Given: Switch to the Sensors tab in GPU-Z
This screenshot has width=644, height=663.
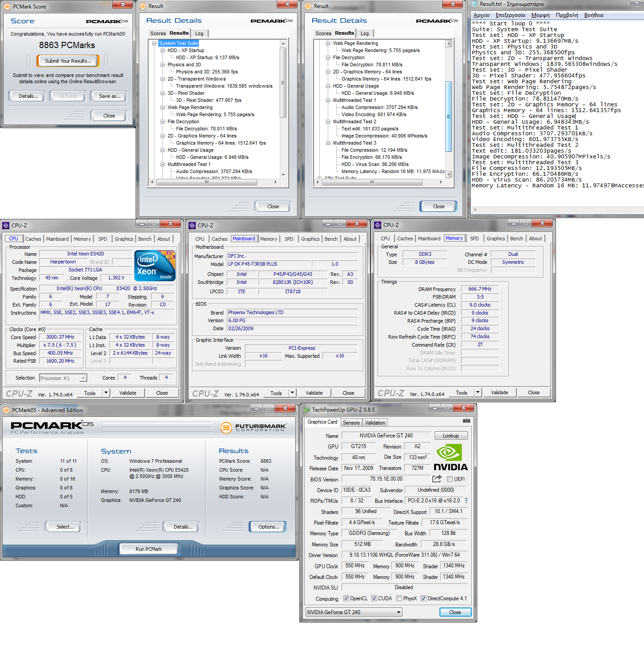Looking at the screenshot, I should tap(351, 423).
